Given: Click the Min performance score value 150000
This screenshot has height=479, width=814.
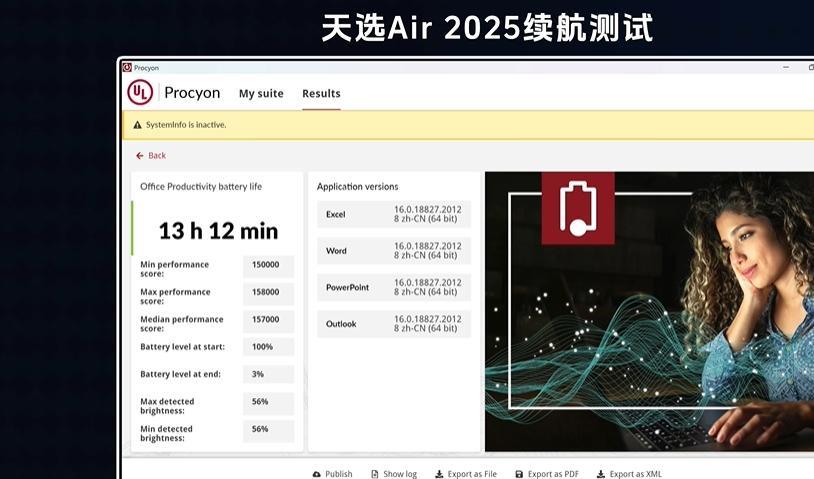Looking at the screenshot, I should click(268, 265).
